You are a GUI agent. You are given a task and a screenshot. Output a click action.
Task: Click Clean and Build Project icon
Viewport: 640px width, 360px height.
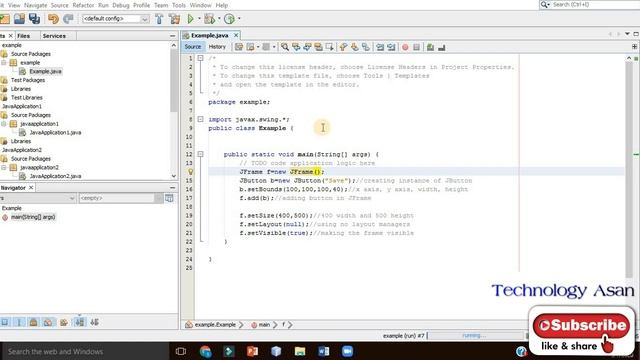click(x=175, y=19)
